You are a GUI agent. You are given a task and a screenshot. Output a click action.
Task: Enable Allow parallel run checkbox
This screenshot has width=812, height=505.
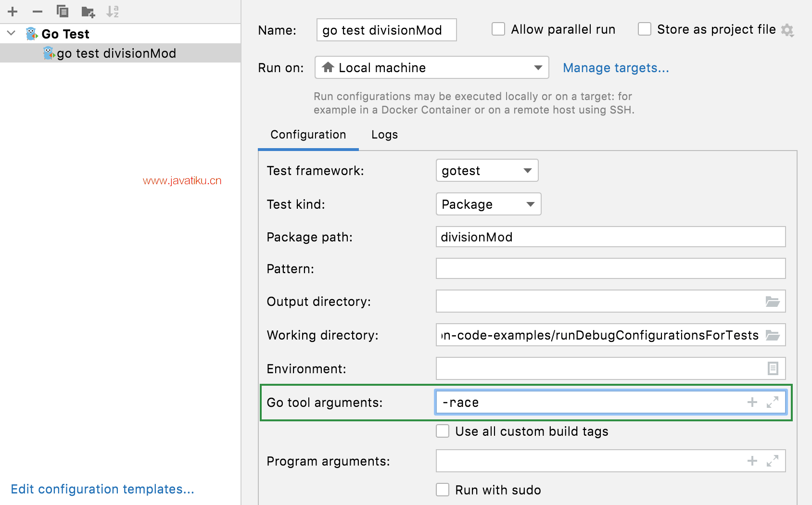(498, 29)
